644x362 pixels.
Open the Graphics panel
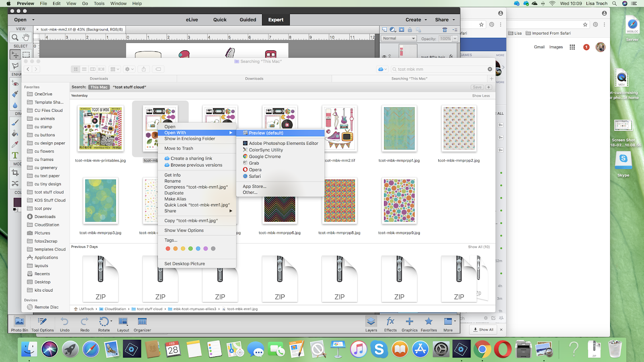point(409,324)
